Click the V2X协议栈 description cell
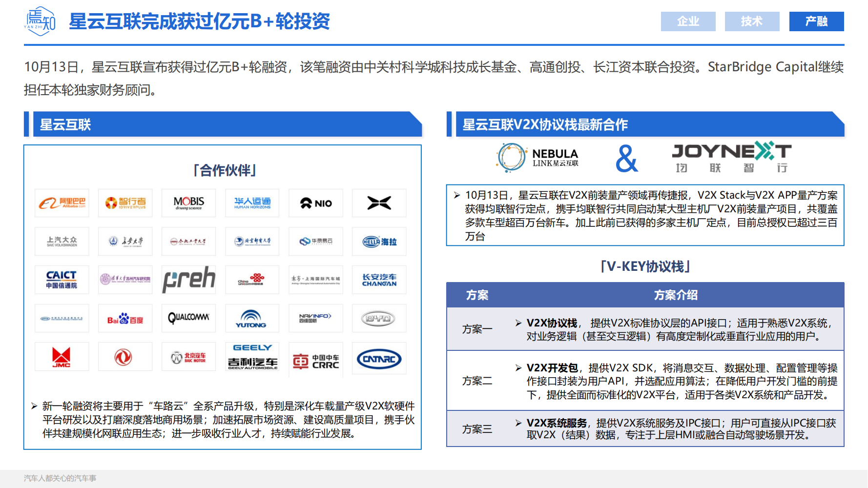This screenshot has height=488, width=868. (x=676, y=329)
